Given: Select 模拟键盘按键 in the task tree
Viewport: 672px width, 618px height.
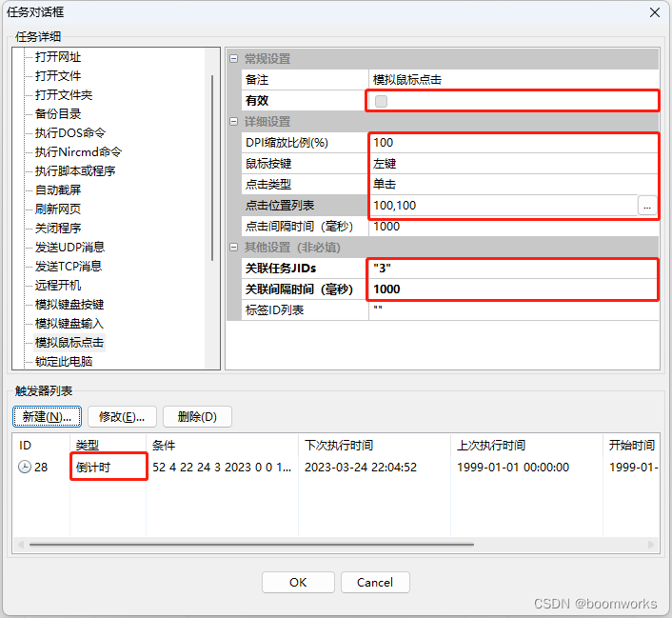Looking at the screenshot, I should (69, 304).
